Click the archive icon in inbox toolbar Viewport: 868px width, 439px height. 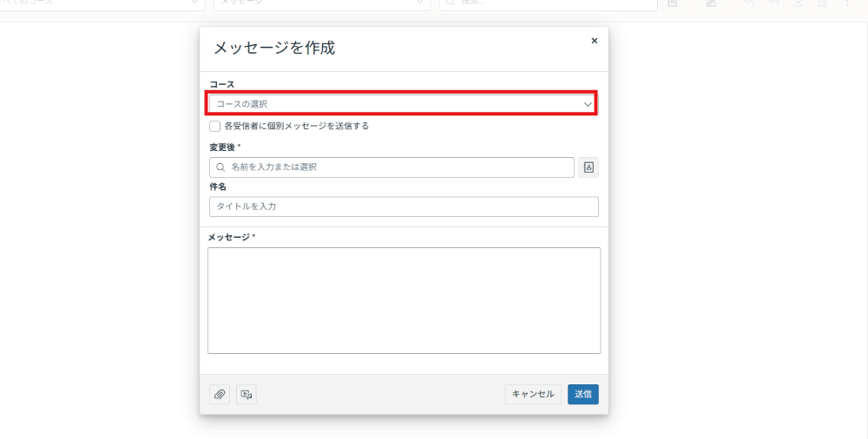pos(798,3)
